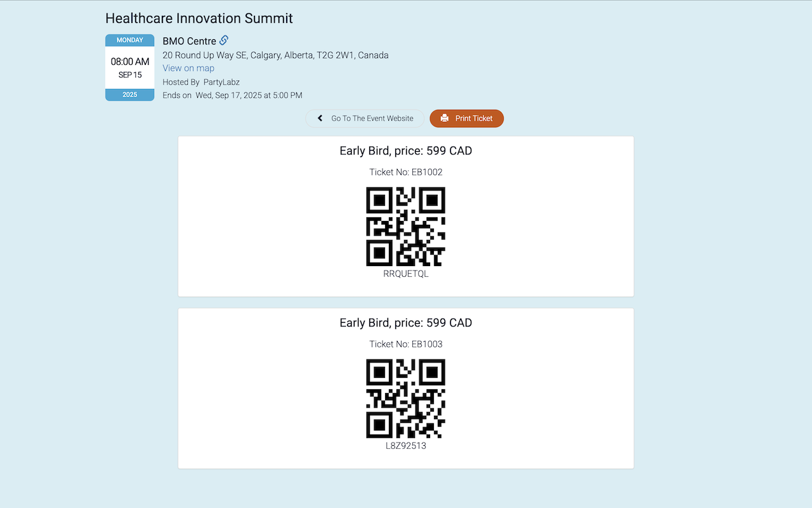Viewport: 812px width, 508px height.
Task: Click the event end date text
Action: [249, 95]
